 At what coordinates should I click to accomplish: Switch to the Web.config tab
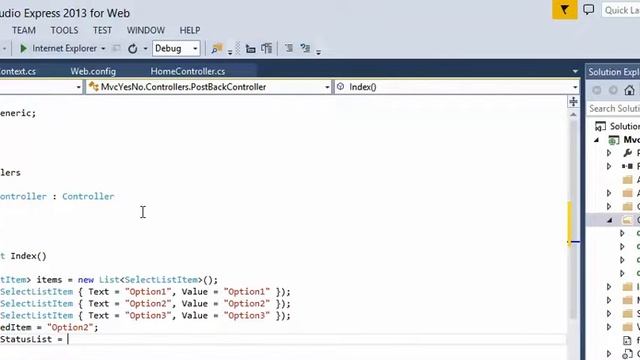click(x=93, y=71)
